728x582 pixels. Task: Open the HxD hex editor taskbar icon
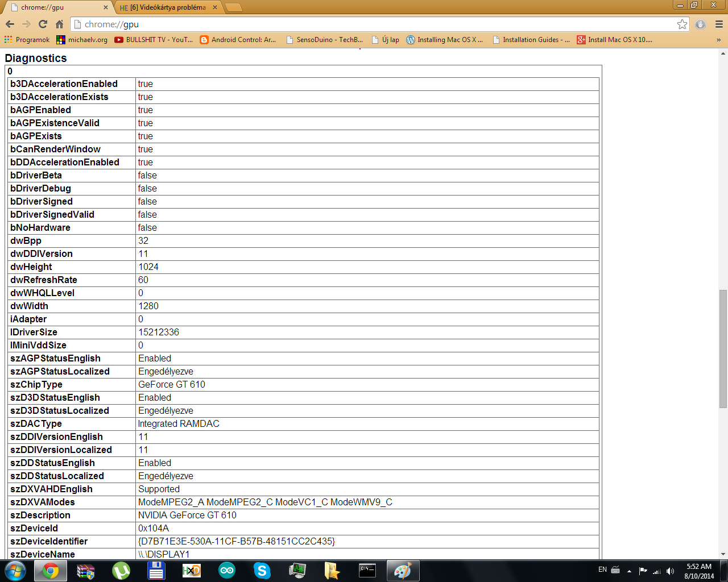click(192, 571)
